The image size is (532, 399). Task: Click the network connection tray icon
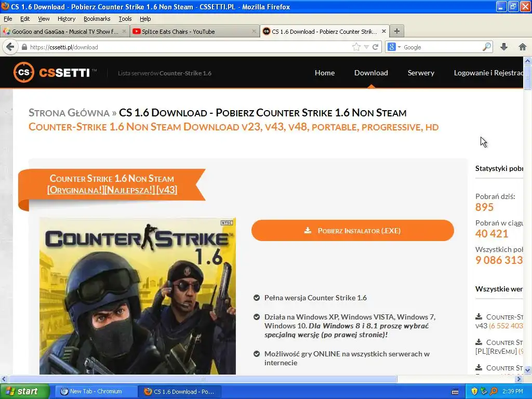click(484, 391)
